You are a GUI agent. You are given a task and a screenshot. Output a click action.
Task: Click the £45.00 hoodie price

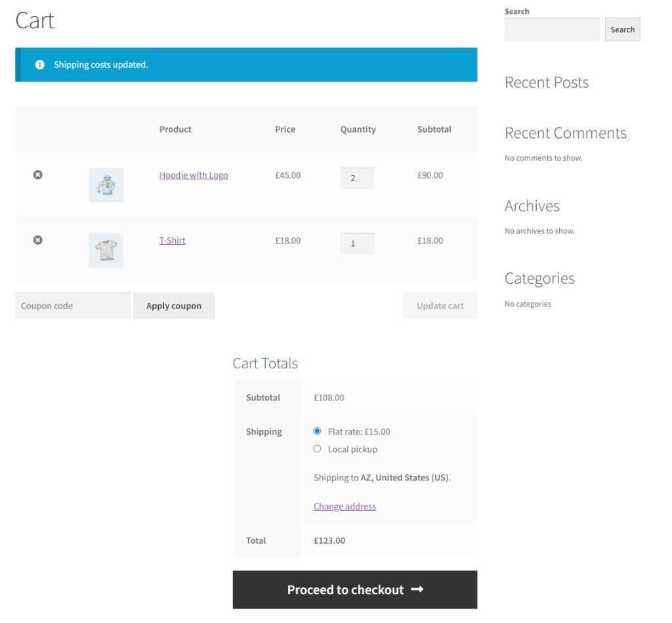[288, 175]
